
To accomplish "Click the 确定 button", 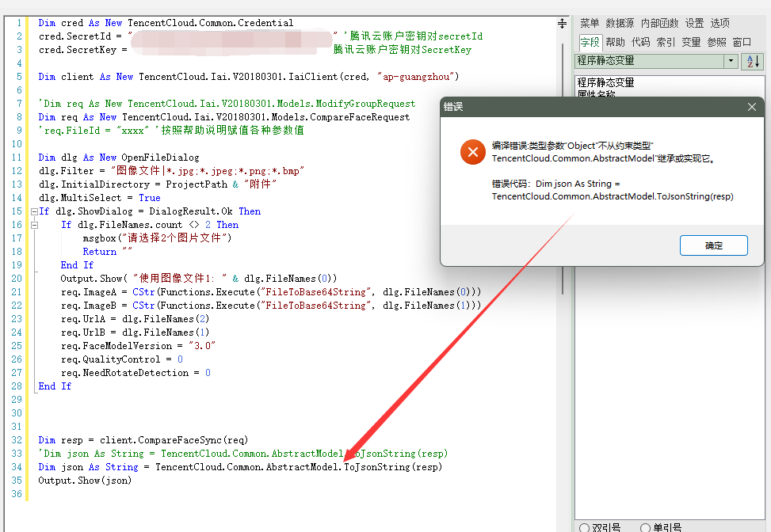I will 713,245.
